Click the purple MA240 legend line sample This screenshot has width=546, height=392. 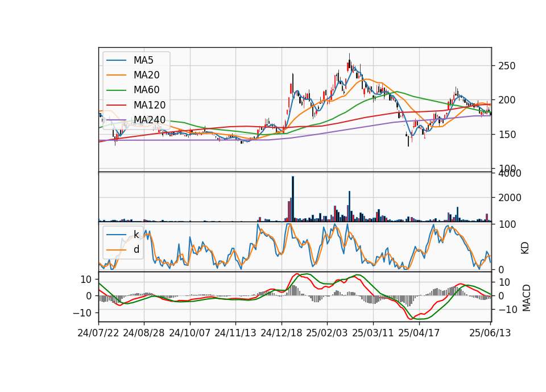click(116, 120)
